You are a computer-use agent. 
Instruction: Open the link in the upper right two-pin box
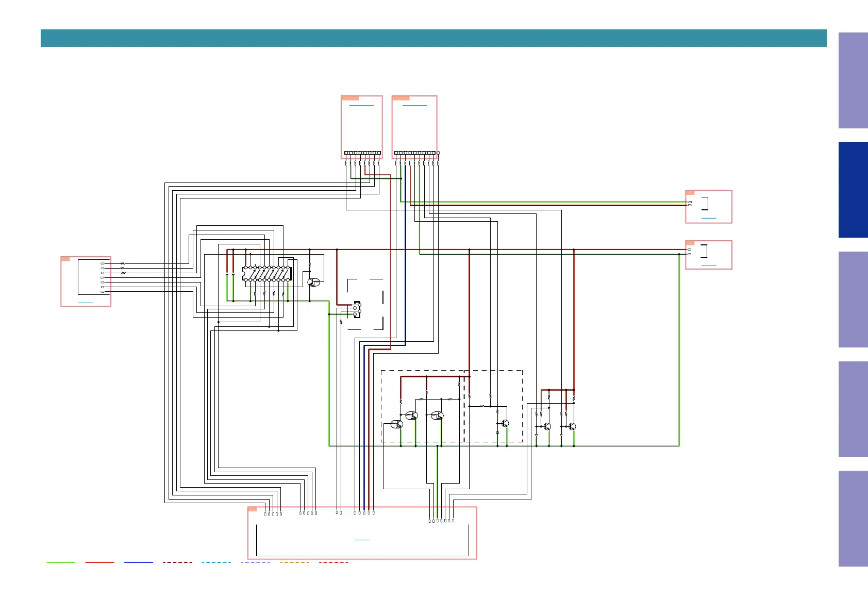point(709,219)
